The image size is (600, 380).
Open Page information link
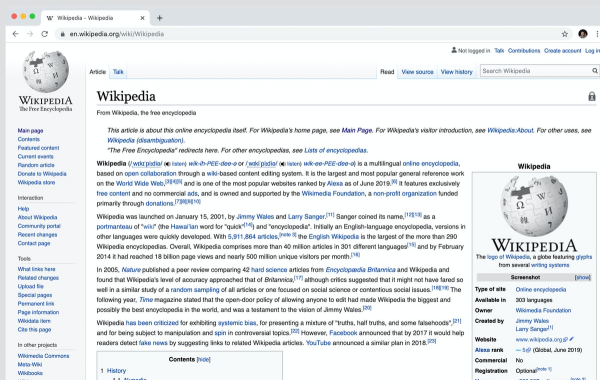click(38, 312)
